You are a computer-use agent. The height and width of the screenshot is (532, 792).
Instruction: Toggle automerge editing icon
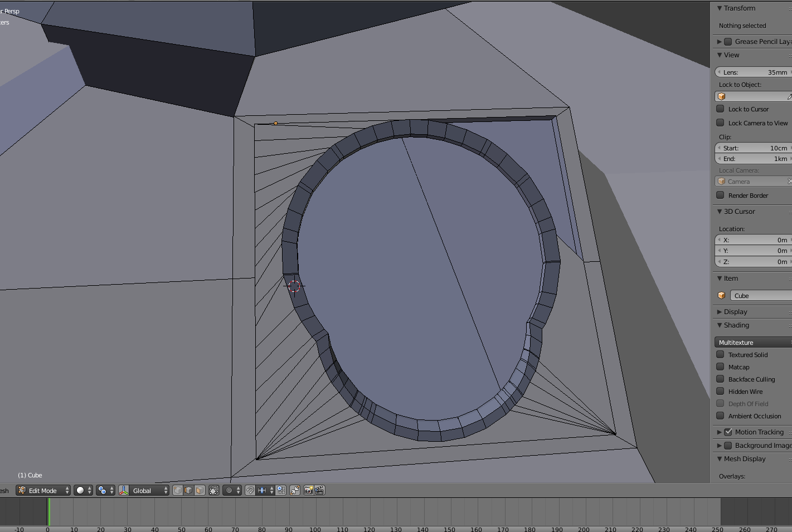(x=295, y=490)
